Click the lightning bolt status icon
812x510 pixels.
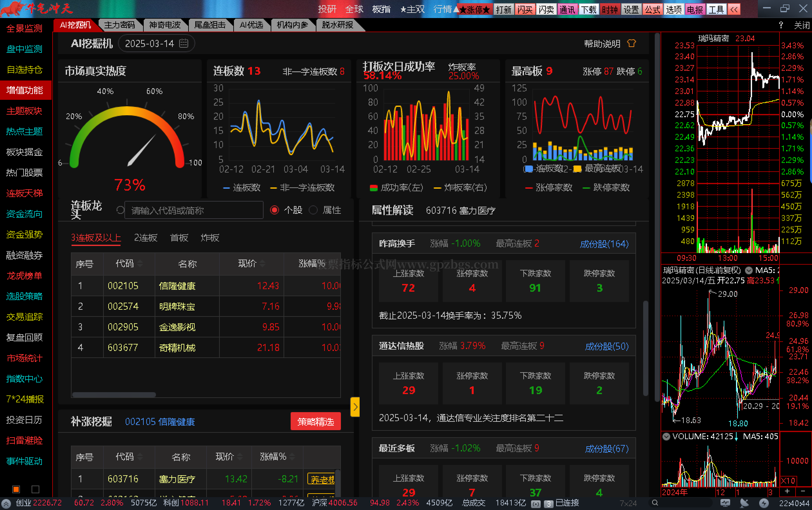click(764, 503)
